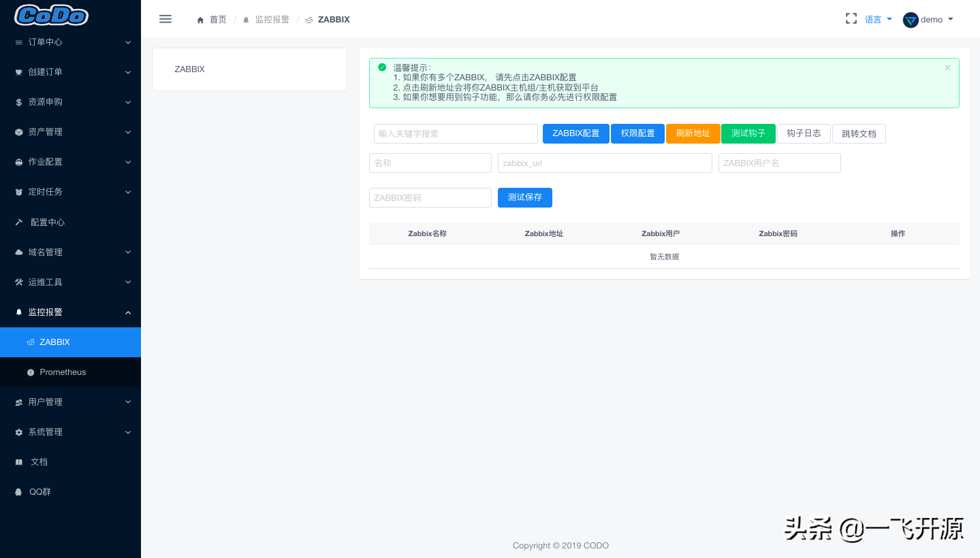Screen dimensions: 980x558
Task: Click the hammer icon for 配置中心
Action: [18, 222]
